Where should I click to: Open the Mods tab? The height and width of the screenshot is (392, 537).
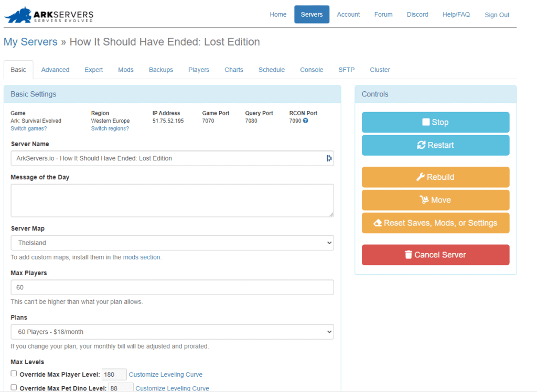point(126,69)
